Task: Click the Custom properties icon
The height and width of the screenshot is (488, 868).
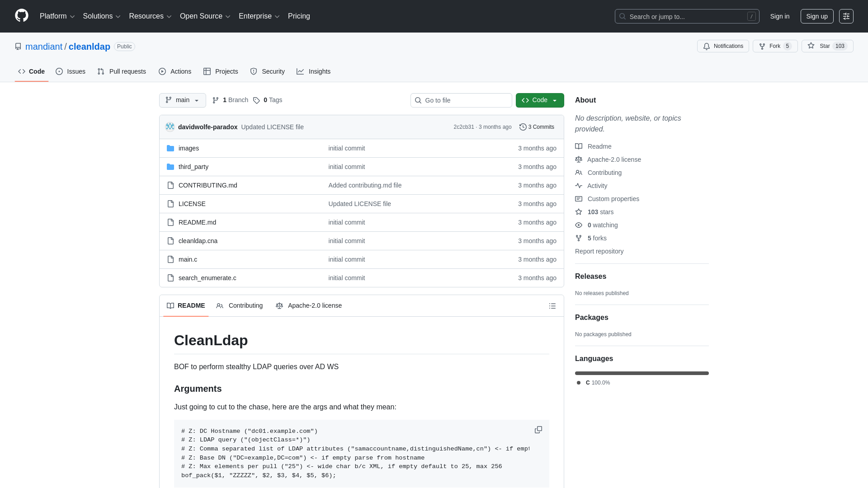Action: pos(579,199)
